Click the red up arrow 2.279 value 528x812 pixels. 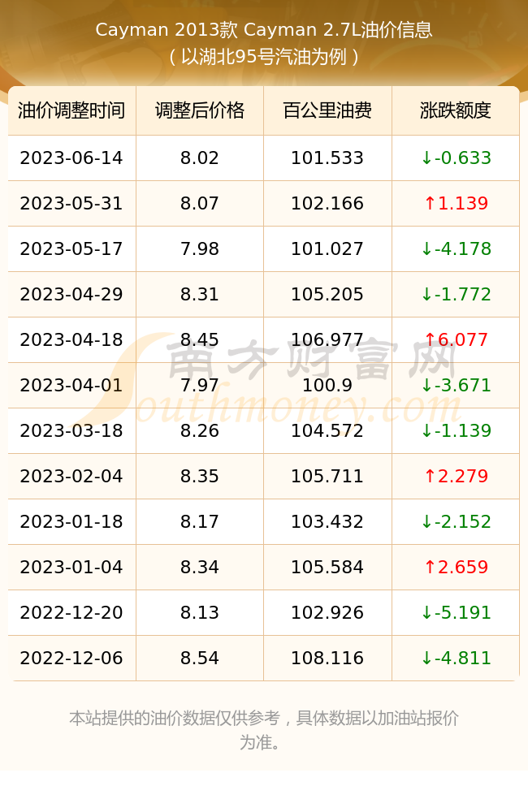456,477
